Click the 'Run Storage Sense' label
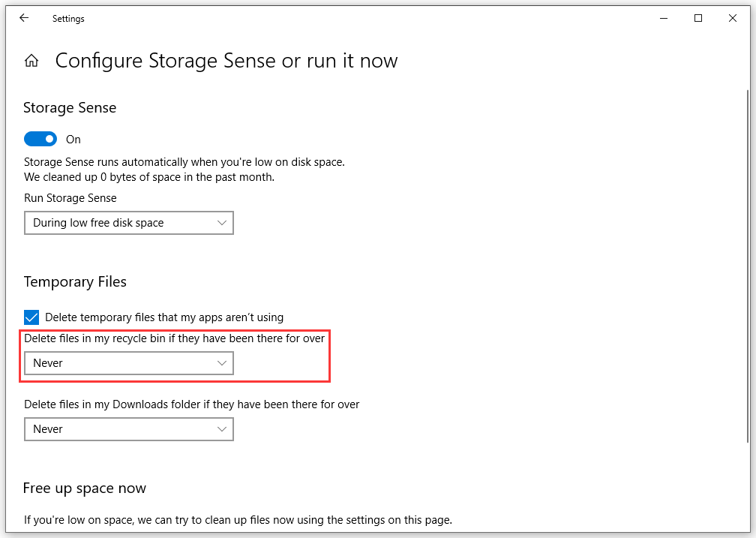This screenshot has width=756, height=538. point(70,198)
